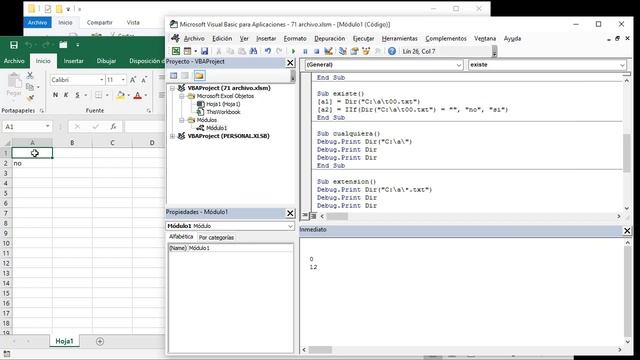Image resolution: width=640 pixels, height=360 pixels.
Task: Select the Insertar ribbon tab in Excel
Action: click(x=73, y=61)
